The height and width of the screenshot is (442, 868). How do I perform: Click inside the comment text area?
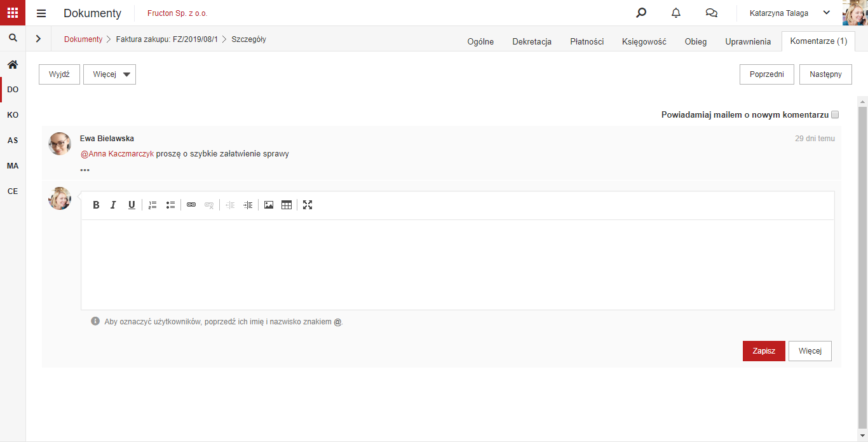458,265
